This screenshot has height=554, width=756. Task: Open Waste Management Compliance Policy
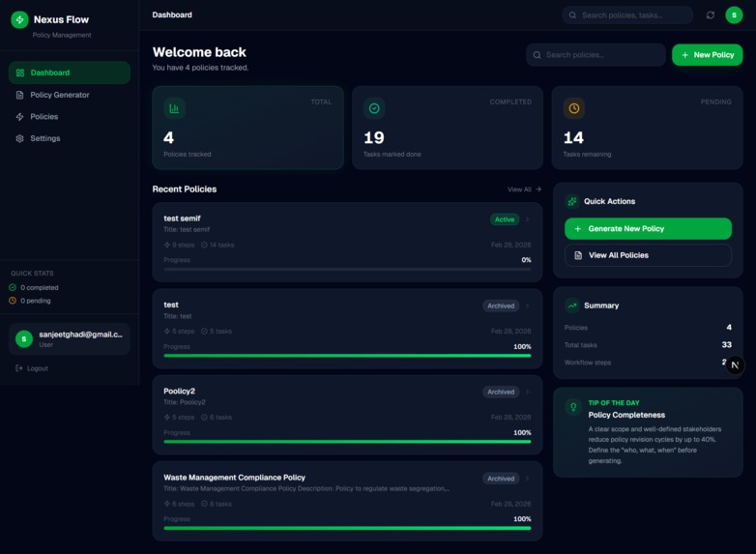tap(347, 501)
